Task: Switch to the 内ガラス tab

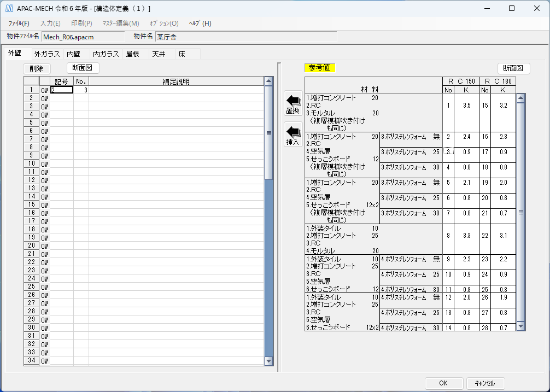Action: click(106, 54)
